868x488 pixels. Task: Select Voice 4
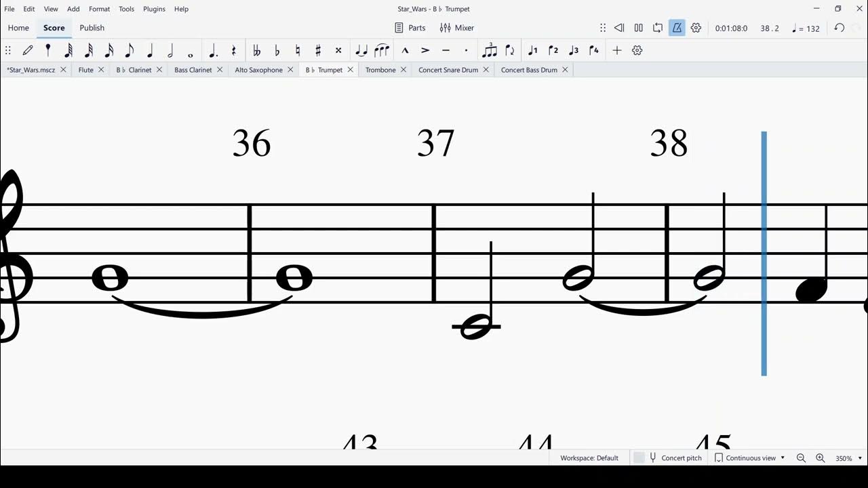pyautogui.click(x=594, y=50)
